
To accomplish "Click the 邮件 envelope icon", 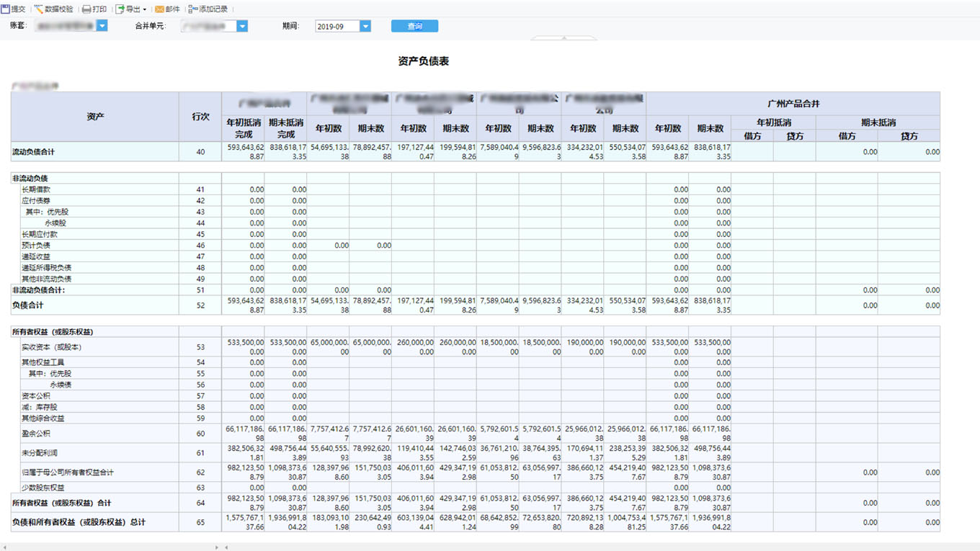I will click(159, 9).
